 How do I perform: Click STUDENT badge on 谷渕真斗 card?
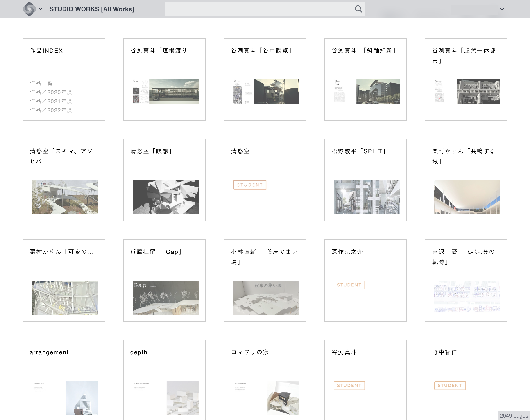349,385
